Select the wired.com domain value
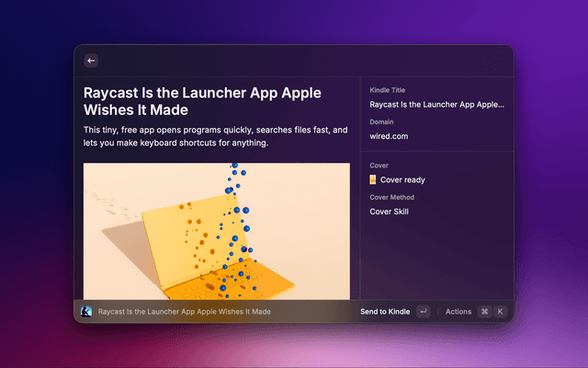588x368 pixels. coord(389,136)
